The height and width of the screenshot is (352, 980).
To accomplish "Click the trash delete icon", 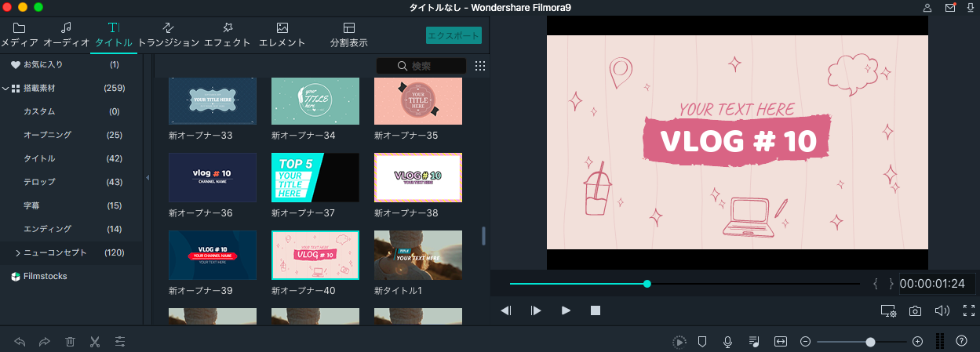I will point(70,342).
